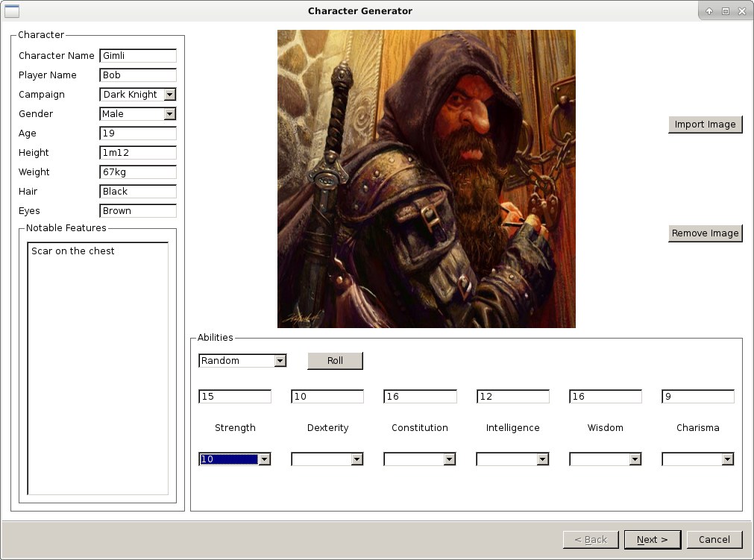Screen dimensions: 754x560
Task: Click the Height field showing 1m12
Action: [138, 153]
